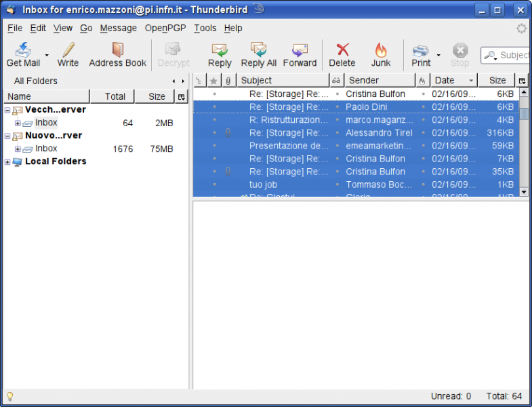Open message list column picker

[x=522, y=81]
